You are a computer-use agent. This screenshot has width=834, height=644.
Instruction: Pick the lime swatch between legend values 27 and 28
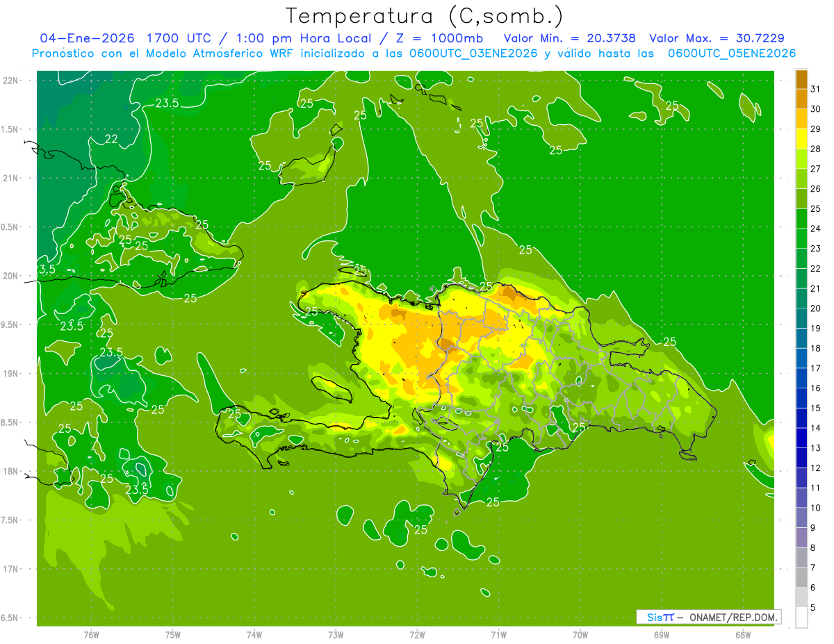[x=802, y=159]
